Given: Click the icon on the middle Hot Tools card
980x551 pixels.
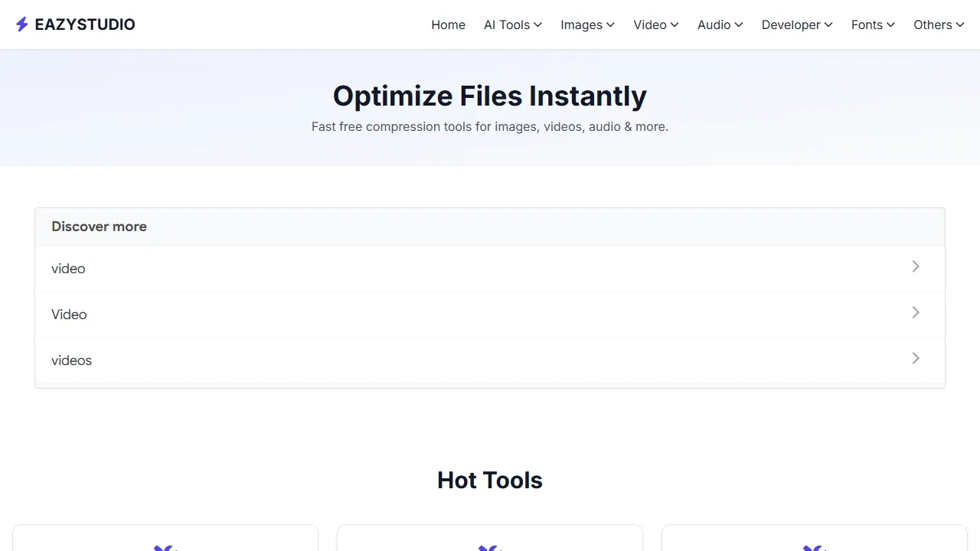Looking at the screenshot, I should point(489,548).
